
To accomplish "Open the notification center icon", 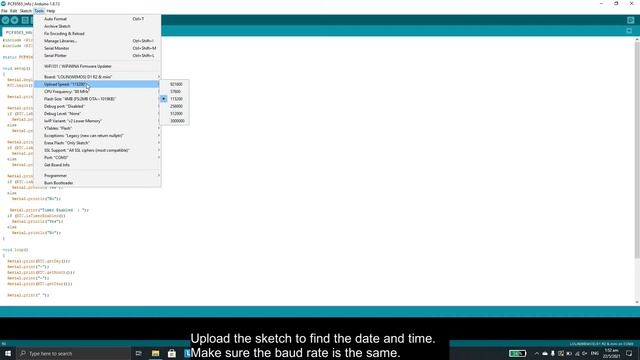I will coord(629,353).
